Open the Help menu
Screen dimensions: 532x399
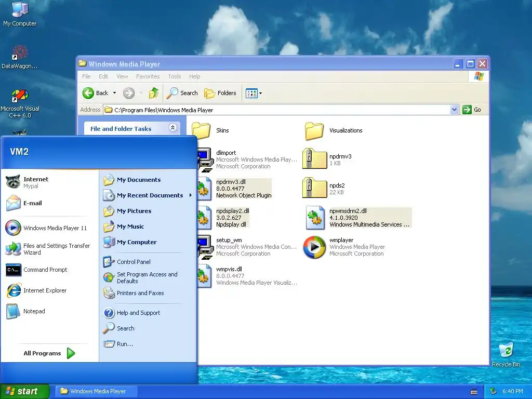click(194, 76)
